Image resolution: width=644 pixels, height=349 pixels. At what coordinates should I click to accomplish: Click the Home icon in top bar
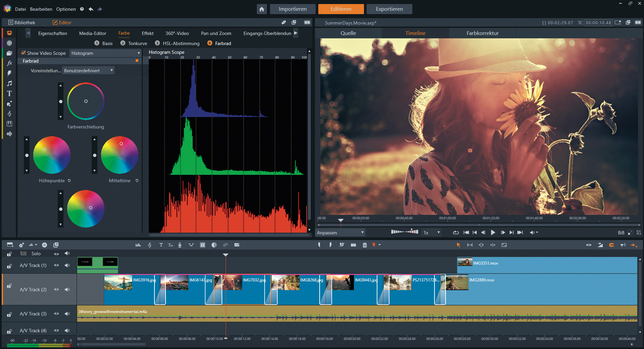262,9
